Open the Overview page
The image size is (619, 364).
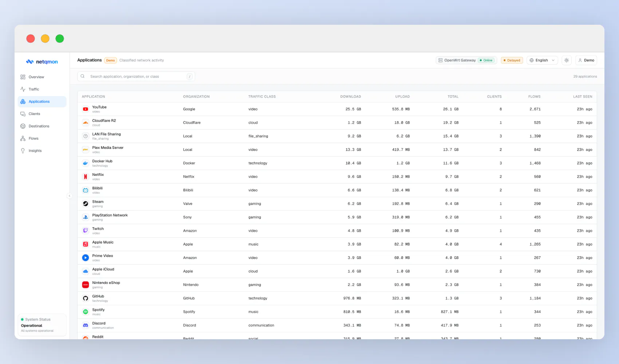click(42, 77)
